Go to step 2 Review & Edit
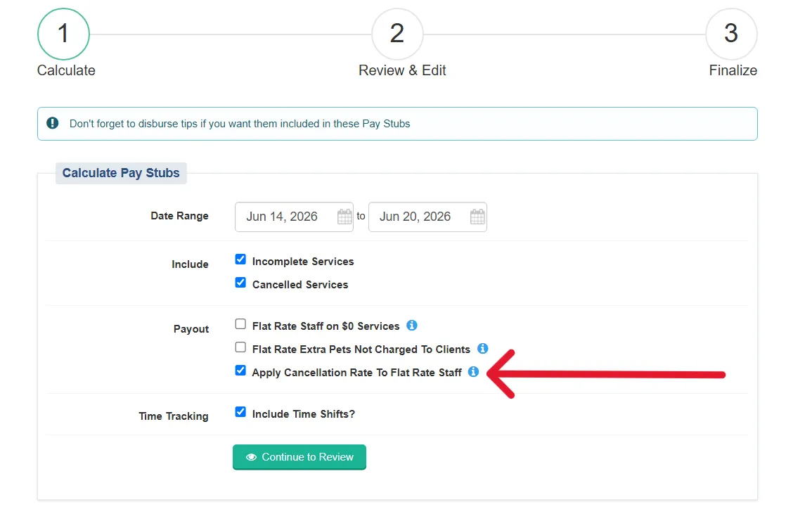The height and width of the screenshot is (526, 812). (x=397, y=34)
